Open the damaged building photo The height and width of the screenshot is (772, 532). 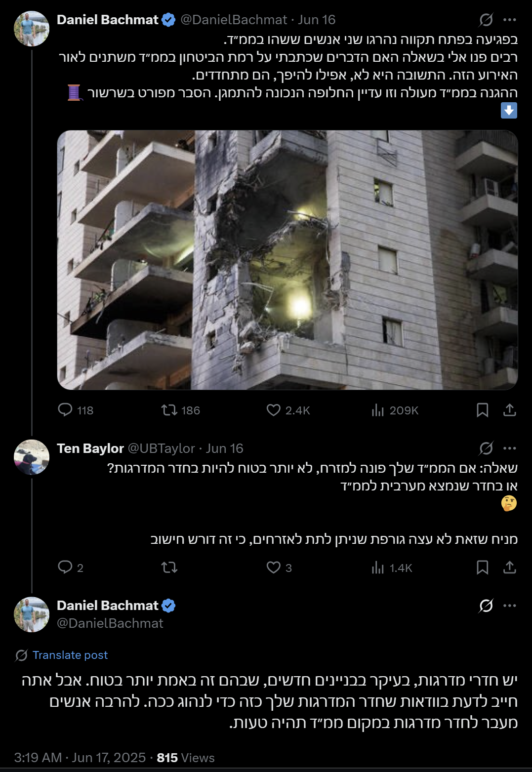pos(287,260)
